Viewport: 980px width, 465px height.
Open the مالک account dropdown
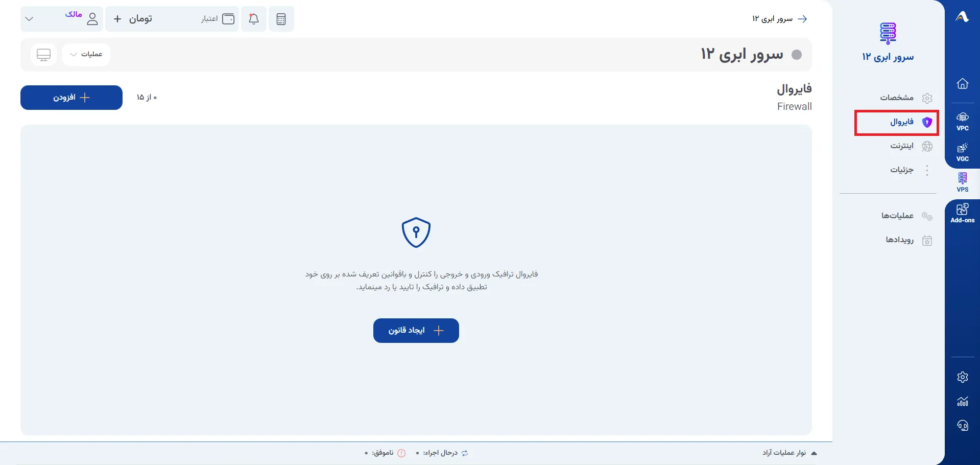62,19
